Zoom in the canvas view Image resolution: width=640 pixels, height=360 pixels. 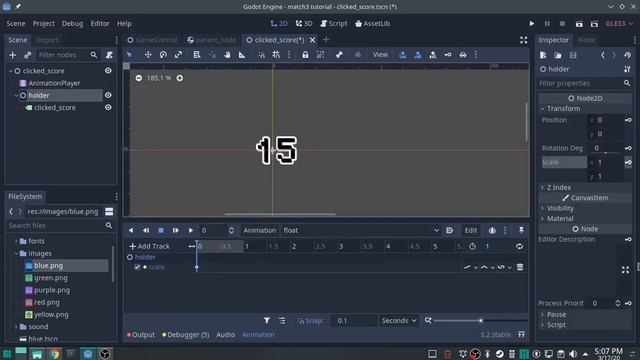(x=180, y=78)
